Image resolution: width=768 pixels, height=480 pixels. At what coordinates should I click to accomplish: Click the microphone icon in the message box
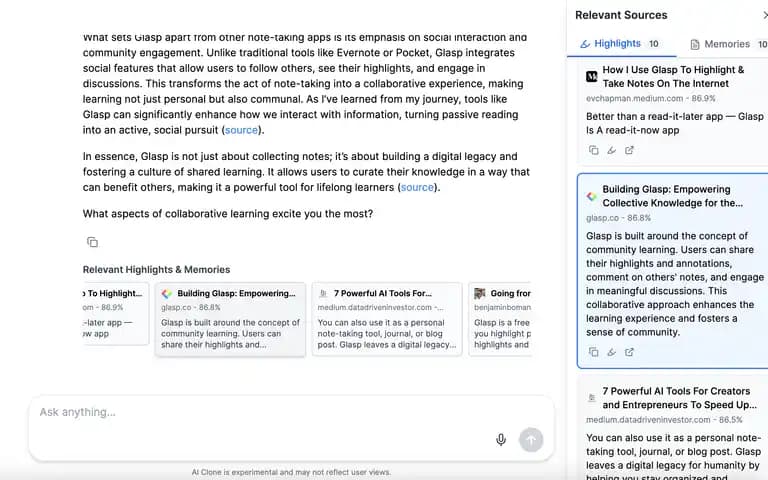click(x=501, y=439)
